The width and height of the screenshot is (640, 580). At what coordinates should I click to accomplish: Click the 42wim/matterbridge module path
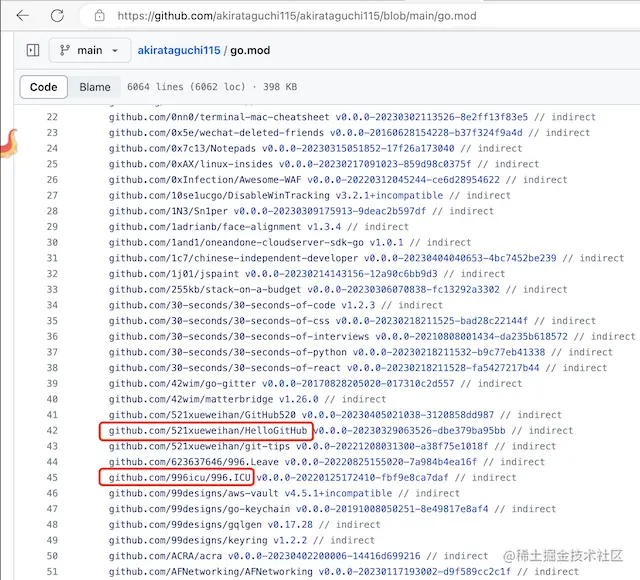(191, 399)
